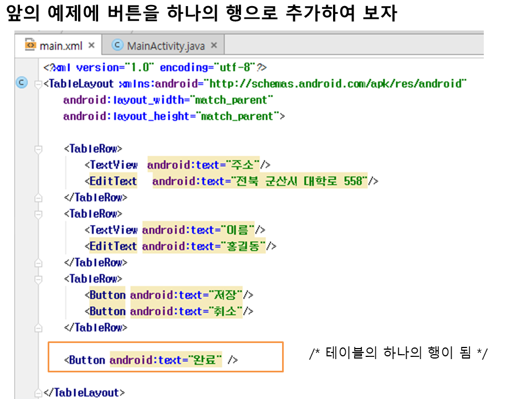Close the MainActivity.java editor tab
Viewport: 532px width, 399px height.
click(x=214, y=45)
